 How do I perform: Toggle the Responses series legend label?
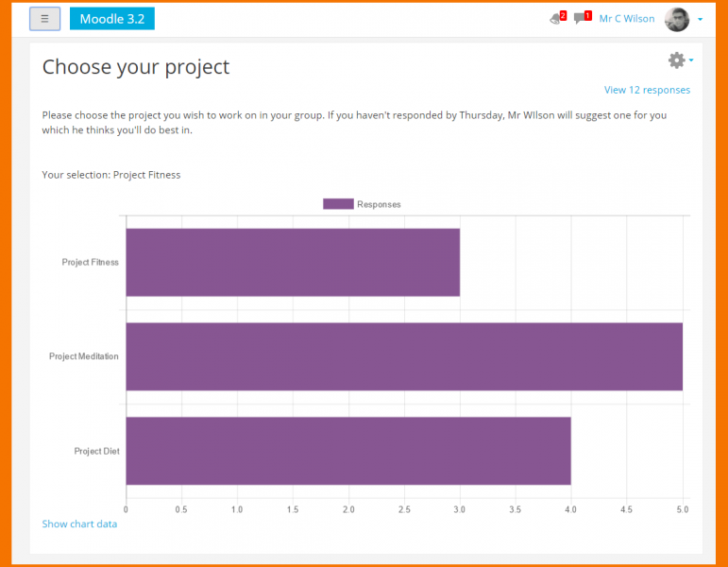pyautogui.click(x=379, y=204)
